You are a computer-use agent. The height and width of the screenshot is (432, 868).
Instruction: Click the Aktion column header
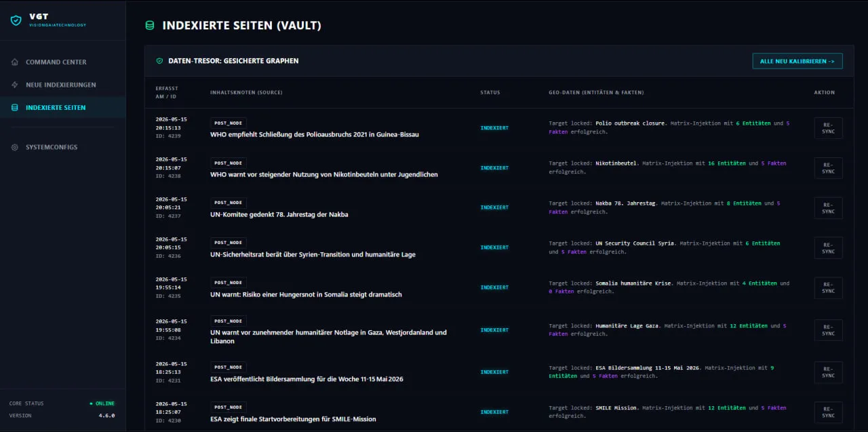pos(825,92)
